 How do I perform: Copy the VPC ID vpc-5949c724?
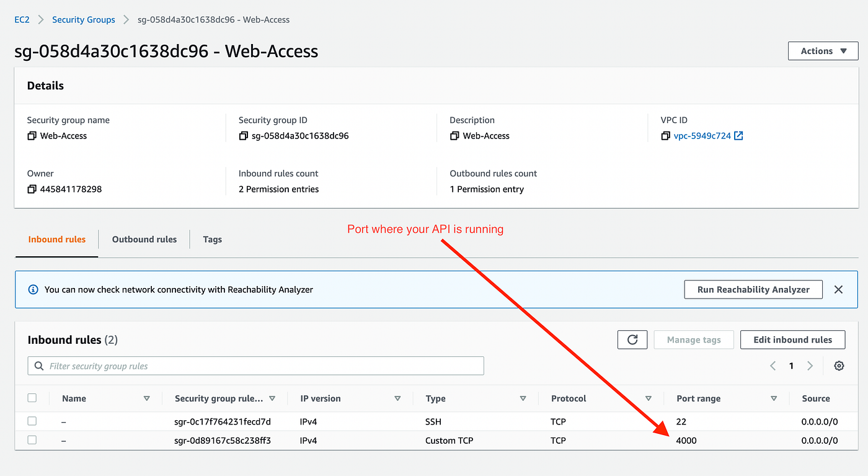tap(666, 136)
